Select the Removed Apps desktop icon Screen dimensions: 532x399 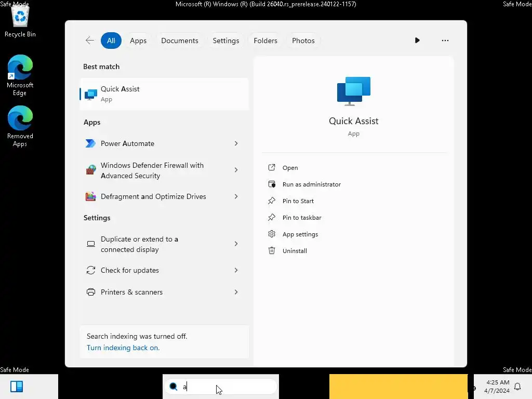click(20, 126)
